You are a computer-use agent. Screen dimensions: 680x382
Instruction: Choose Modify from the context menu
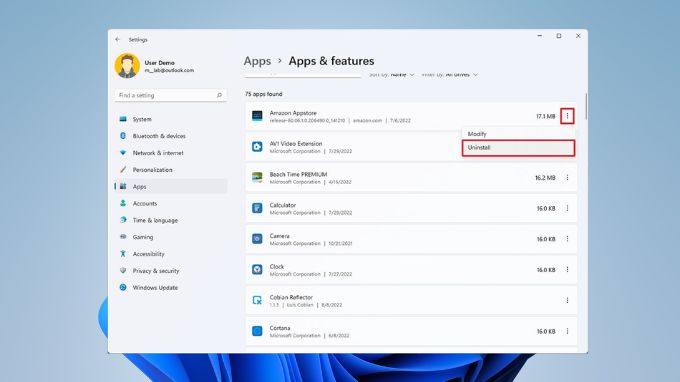[x=519, y=134]
